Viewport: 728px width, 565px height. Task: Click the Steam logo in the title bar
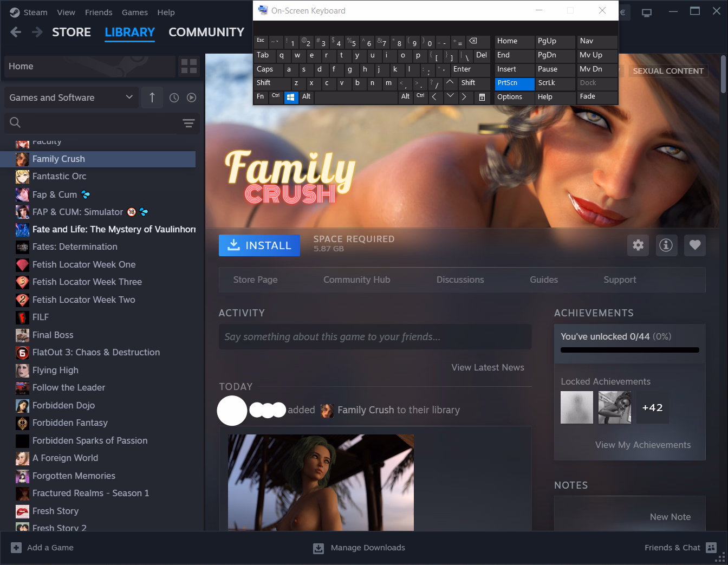click(15, 12)
